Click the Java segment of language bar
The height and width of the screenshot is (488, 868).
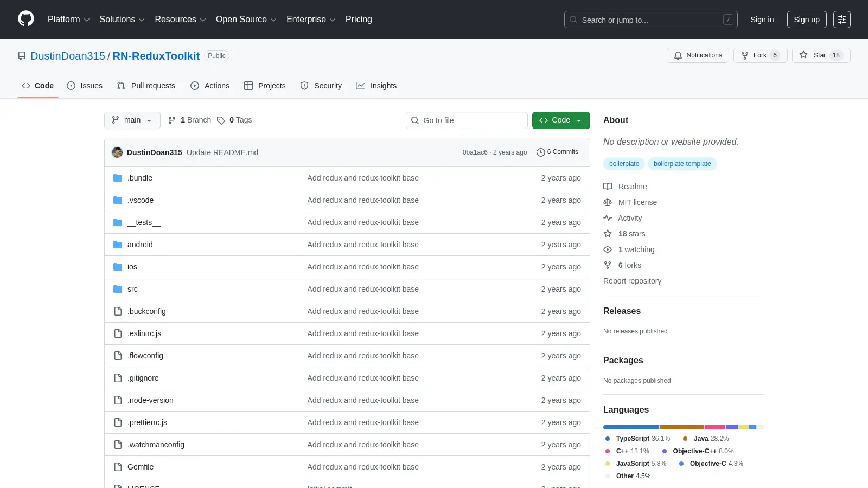[682, 427]
